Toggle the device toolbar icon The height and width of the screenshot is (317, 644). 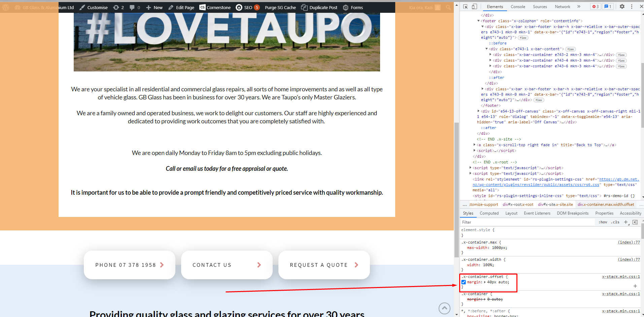point(474,6)
